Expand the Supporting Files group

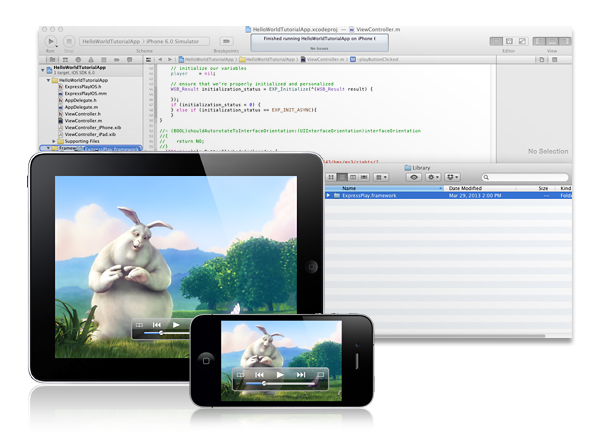pos(54,141)
